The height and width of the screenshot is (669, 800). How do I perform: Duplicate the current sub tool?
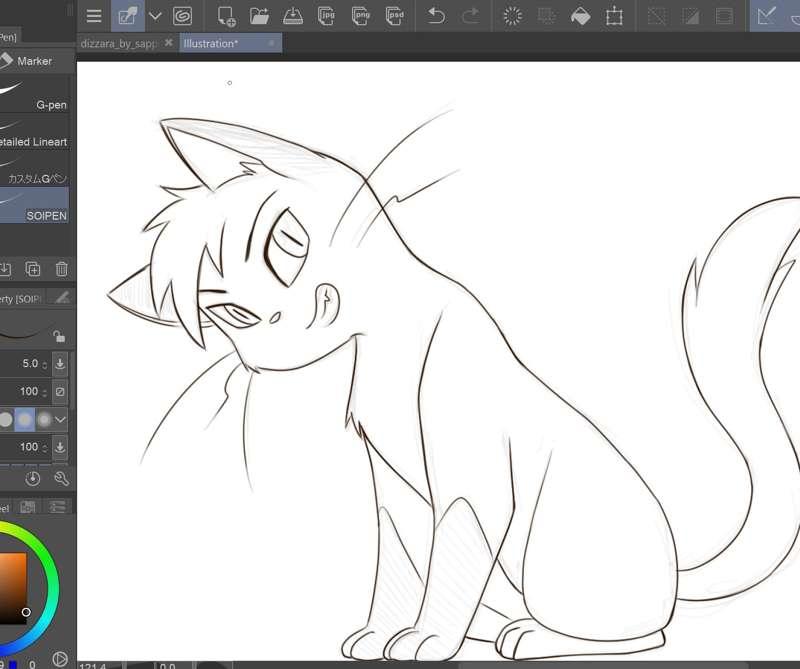point(33,269)
